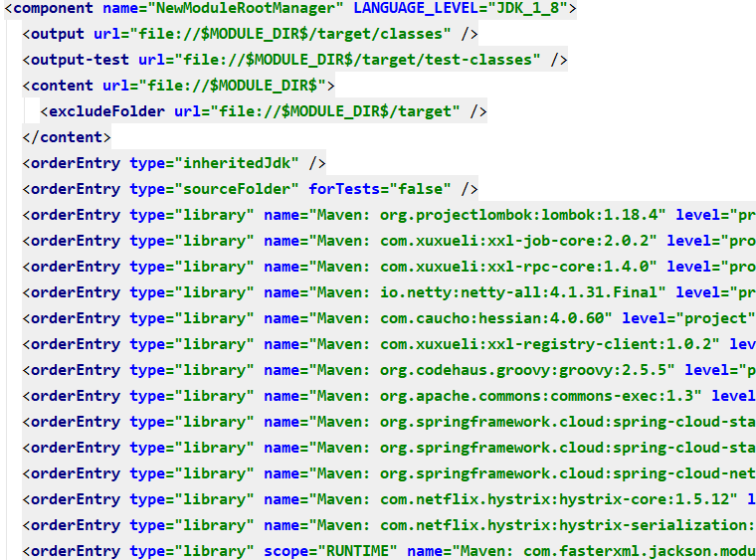Click the spring-cloud-net library entry

click(x=389, y=473)
